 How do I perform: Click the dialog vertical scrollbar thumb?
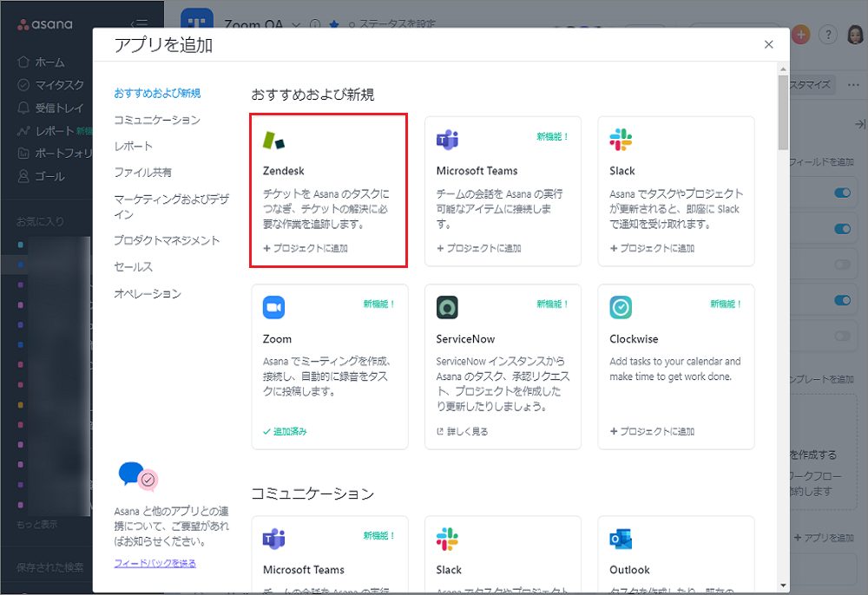click(783, 113)
